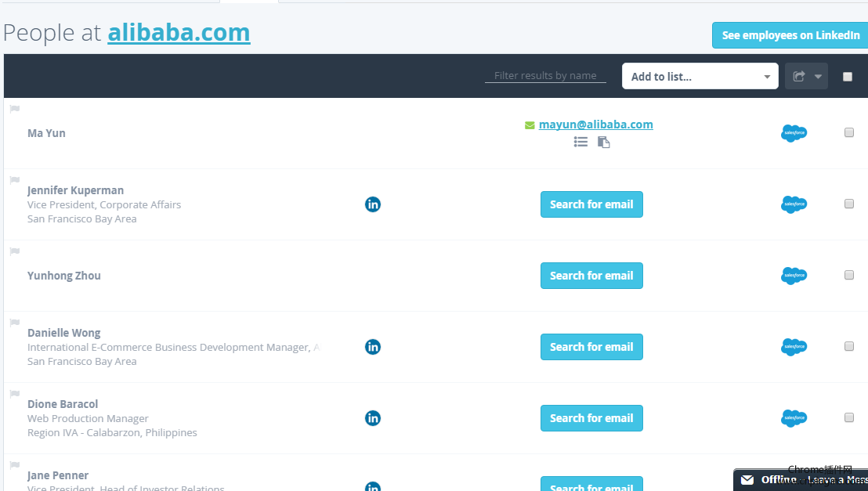Add Jennifer Kuperman to Salesforce
868x491 pixels.
tap(794, 204)
